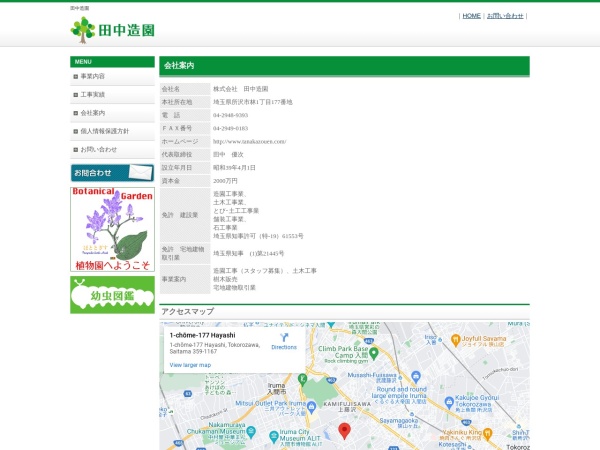This screenshot has width=600, height=450.
Task: Click the homepage URL tanakazouen.com
Action: pyautogui.click(x=249, y=142)
